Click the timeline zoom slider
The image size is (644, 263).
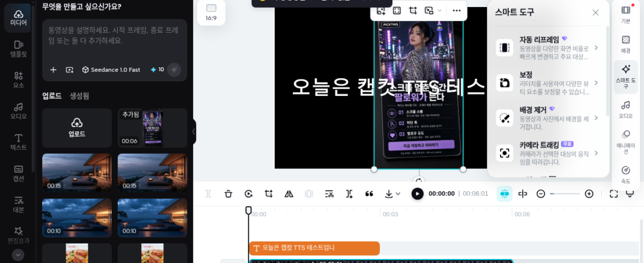565,193
